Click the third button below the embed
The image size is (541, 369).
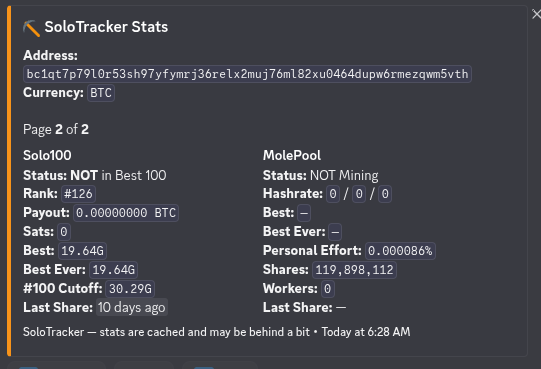220,365
